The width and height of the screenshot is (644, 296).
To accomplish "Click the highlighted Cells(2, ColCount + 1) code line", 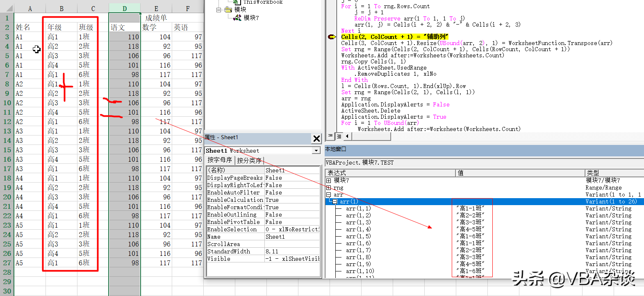I will [x=395, y=37].
